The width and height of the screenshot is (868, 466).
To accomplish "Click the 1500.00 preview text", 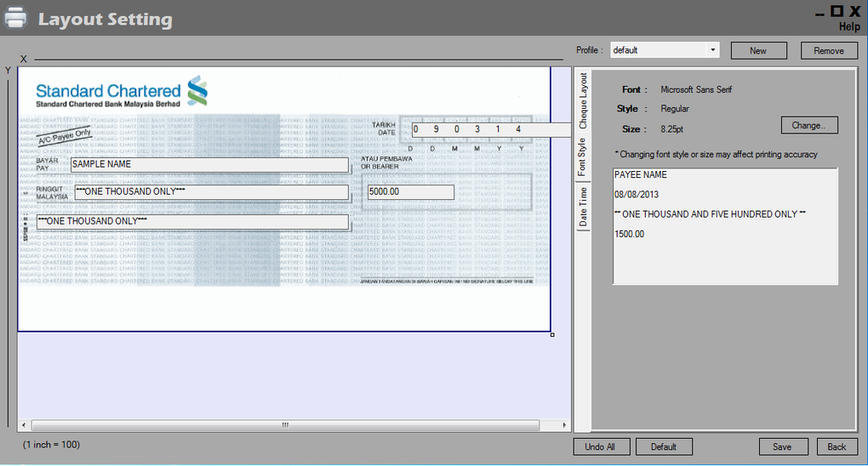I will [630, 234].
